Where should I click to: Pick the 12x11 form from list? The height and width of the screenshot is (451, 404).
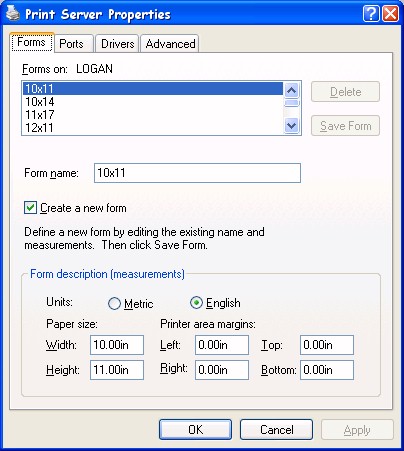pyautogui.click(x=153, y=128)
